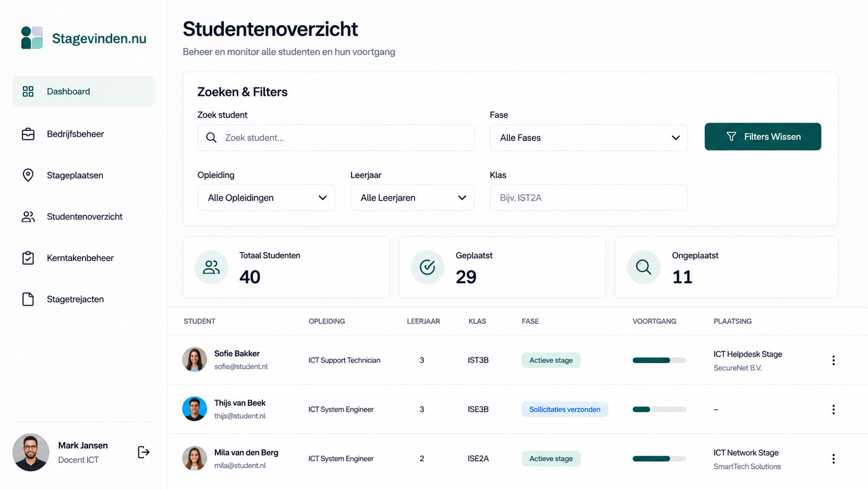This screenshot has height=489, width=868.
Task: Focus the Zoek student search field
Action: 336,138
